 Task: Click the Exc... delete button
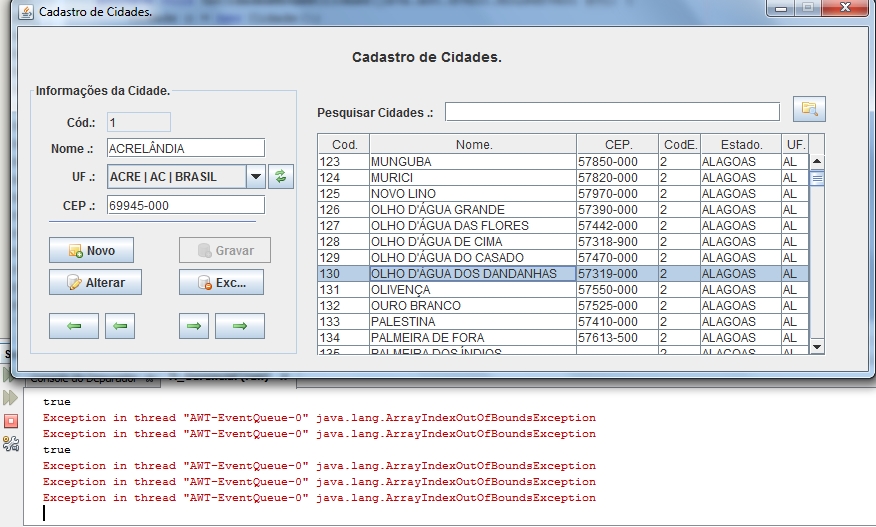[x=221, y=283]
